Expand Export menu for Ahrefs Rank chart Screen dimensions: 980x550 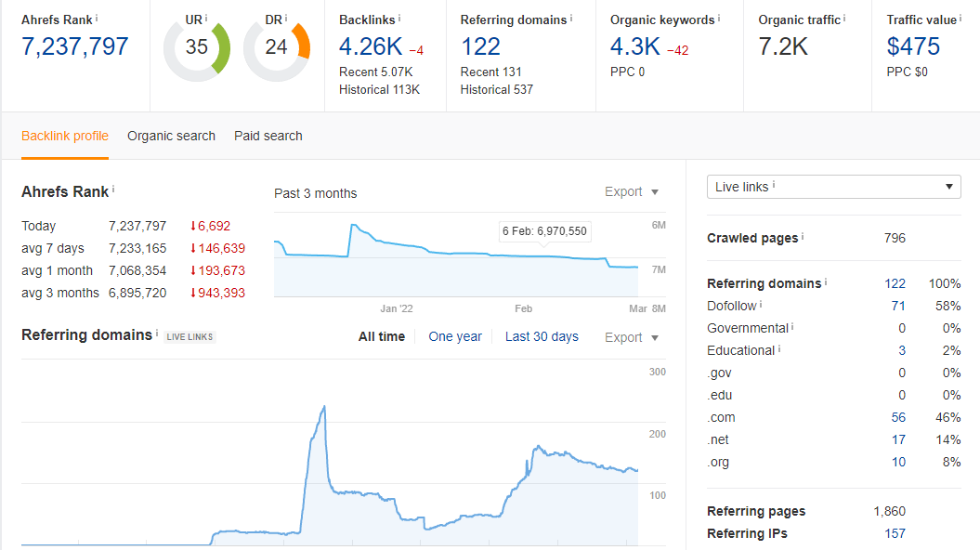click(x=632, y=192)
